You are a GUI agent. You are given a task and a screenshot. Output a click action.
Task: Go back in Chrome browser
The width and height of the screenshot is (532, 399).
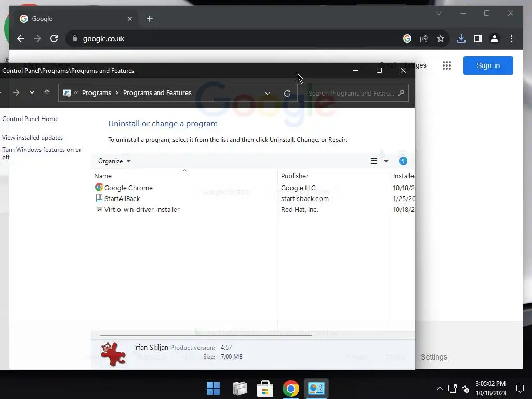click(21, 38)
